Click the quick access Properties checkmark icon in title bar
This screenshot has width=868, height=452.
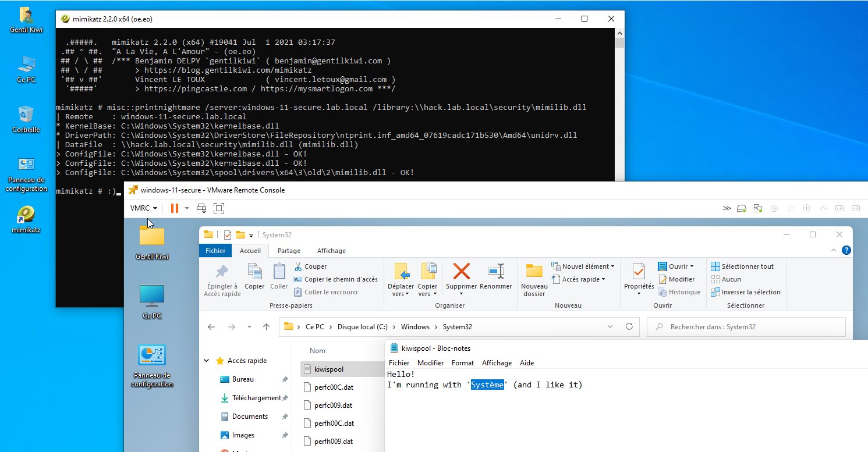click(228, 234)
